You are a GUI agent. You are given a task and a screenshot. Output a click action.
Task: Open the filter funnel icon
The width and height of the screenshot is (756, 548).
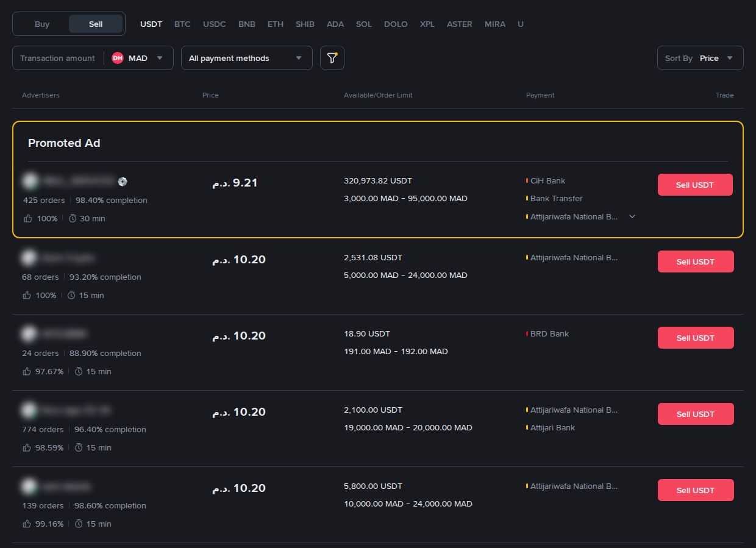(x=332, y=58)
